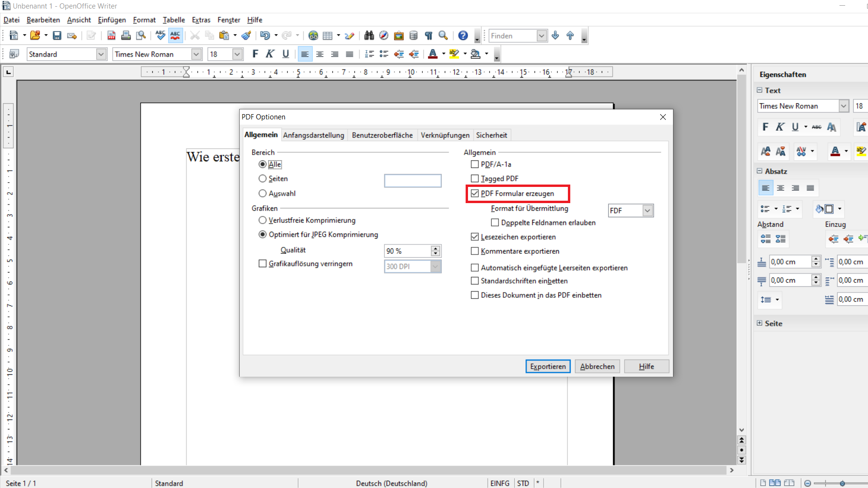Image resolution: width=868 pixels, height=488 pixels.
Task: Open the Extras menu
Action: coord(201,20)
